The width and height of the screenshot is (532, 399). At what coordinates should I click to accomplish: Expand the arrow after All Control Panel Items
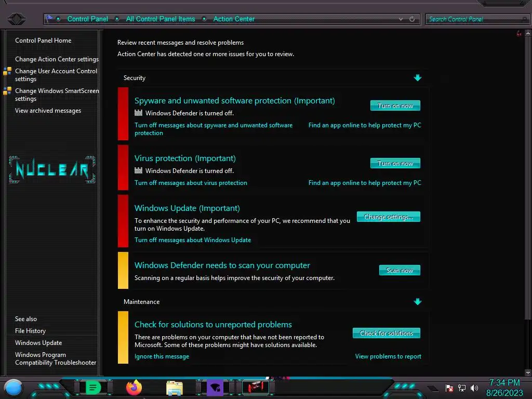point(204,19)
